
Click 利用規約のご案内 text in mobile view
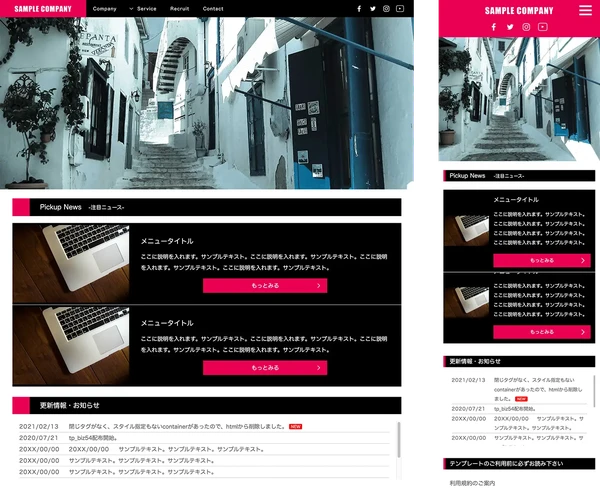pyautogui.click(x=472, y=483)
